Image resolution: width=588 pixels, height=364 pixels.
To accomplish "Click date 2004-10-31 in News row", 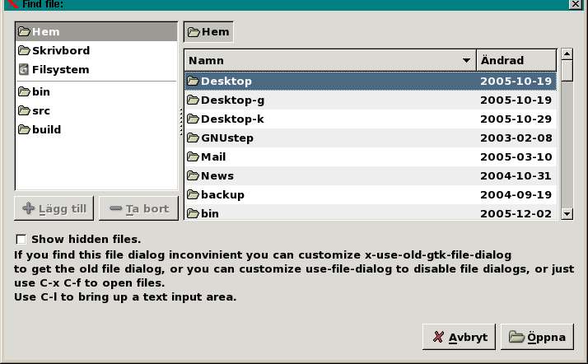I will click(x=516, y=175).
